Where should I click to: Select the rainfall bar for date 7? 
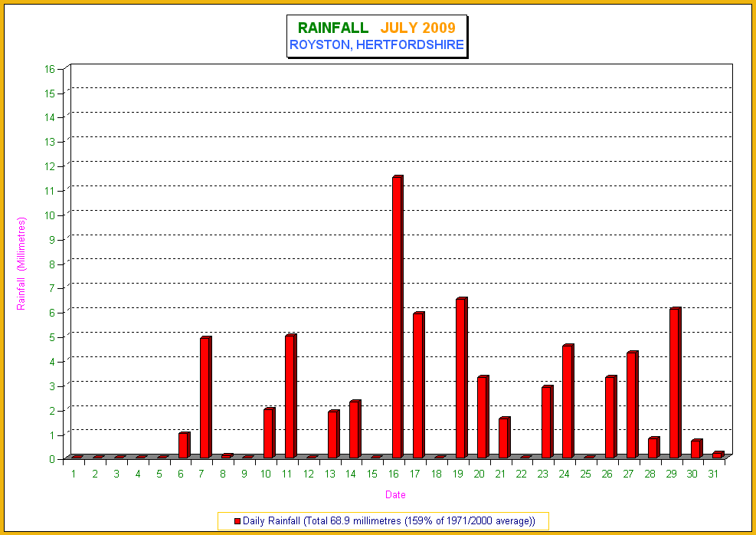(206, 398)
